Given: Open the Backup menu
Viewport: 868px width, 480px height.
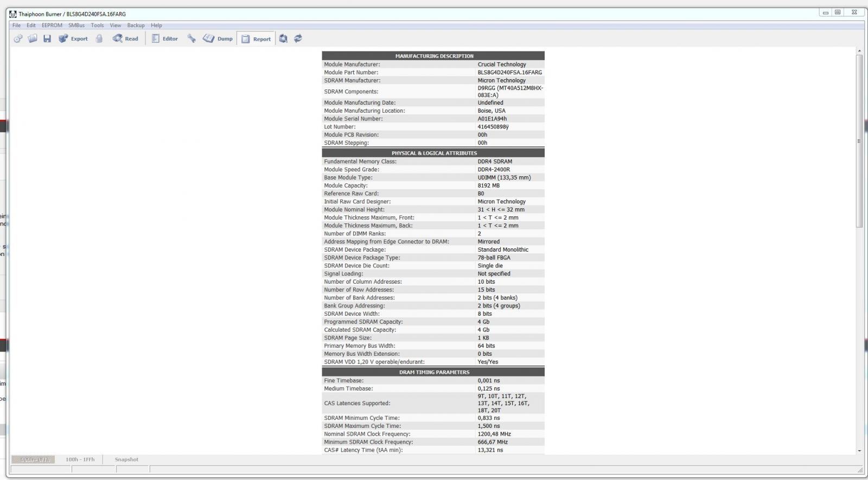Looking at the screenshot, I should click(136, 25).
